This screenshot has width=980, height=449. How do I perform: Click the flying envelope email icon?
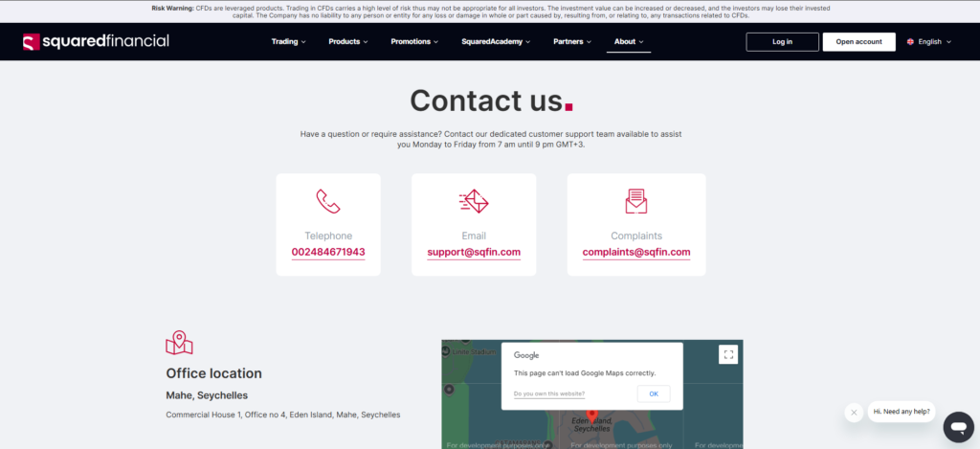[474, 201]
